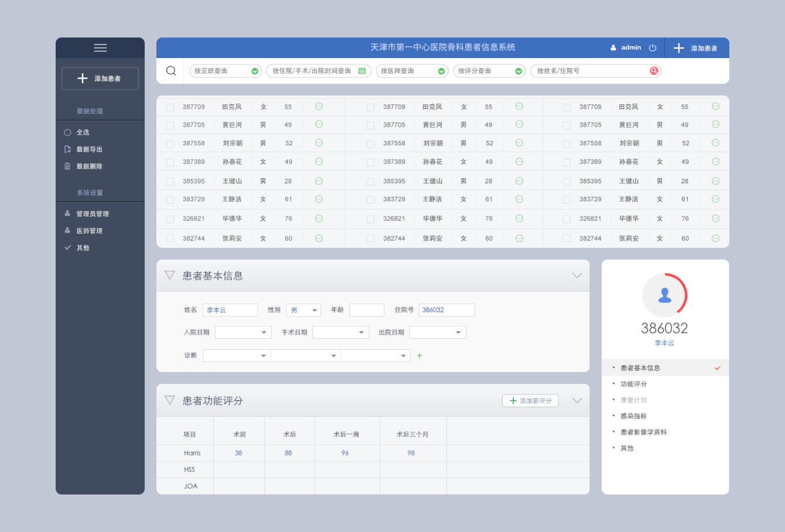Click the 添加患者 button in the header
This screenshot has width=785, height=532.
[x=697, y=47]
